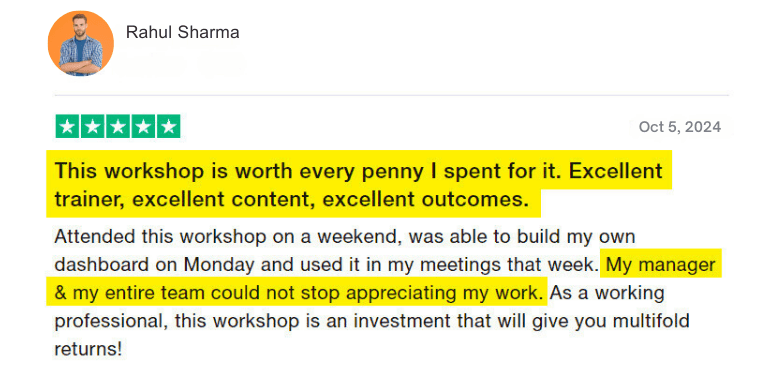Image resolution: width=778 pixels, height=373 pixels.
Task: Click the Oct 5, 2024 review date
Action: [x=680, y=127]
